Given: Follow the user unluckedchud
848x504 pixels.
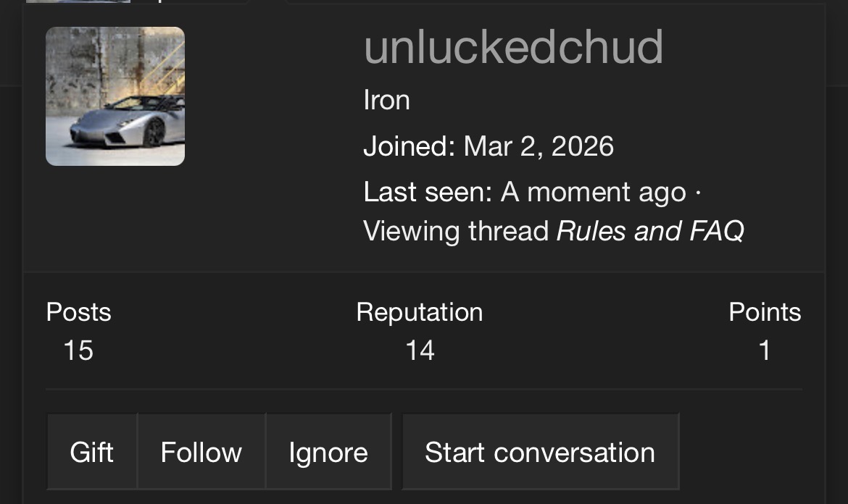Looking at the screenshot, I should (x=201, y=452).
